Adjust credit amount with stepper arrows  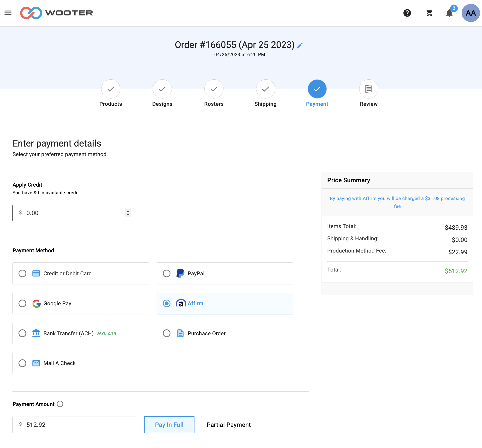128,213
